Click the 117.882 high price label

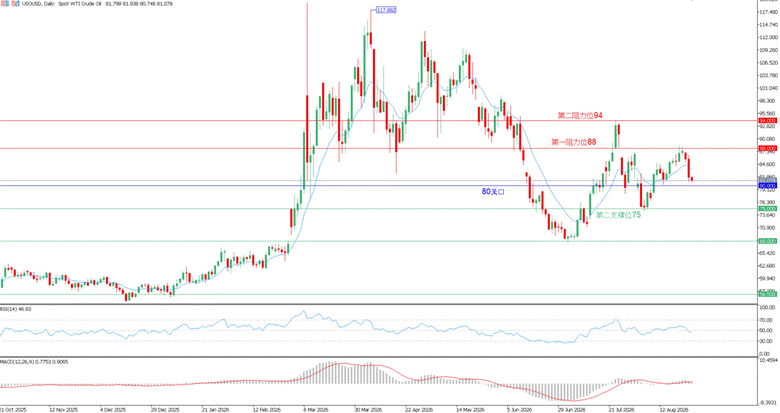[386, 10]
